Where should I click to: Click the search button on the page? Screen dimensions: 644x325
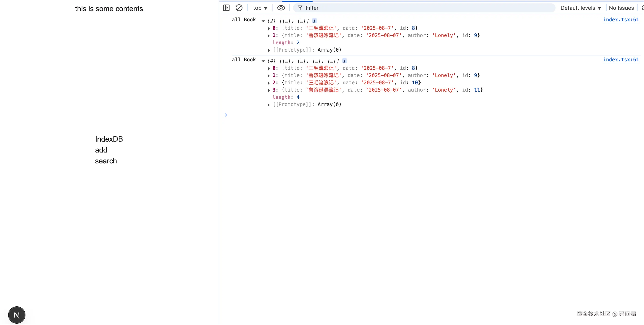click(x=106, y=161)
